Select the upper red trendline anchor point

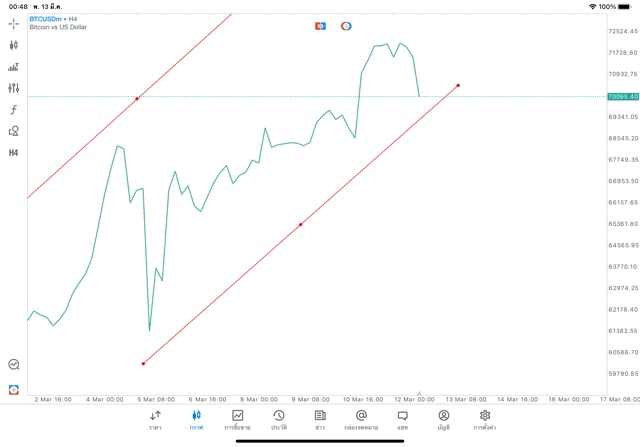tap(137, 98)
